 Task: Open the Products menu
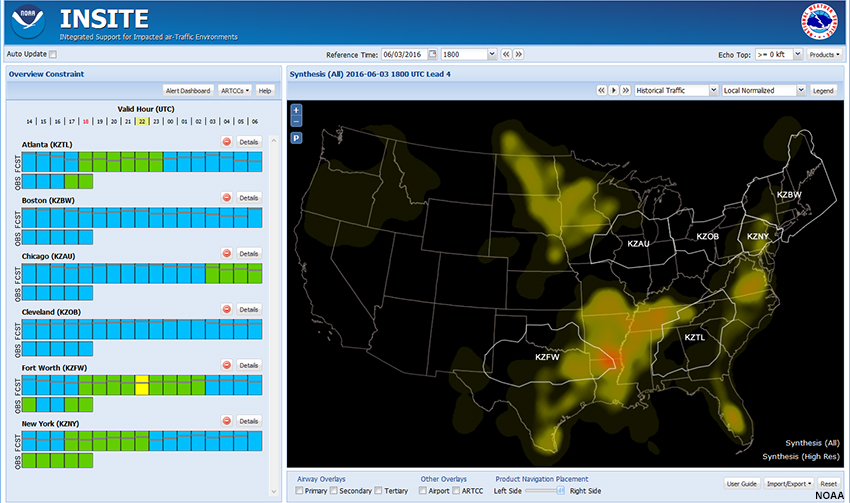click(x=825, y=54)
